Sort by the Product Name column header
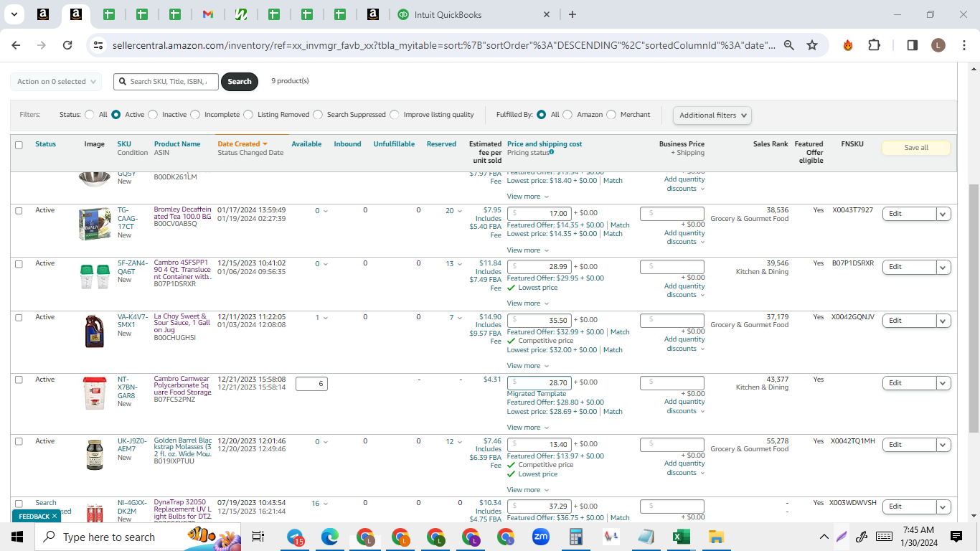This screenshot has height=551, width=980. pos(177,144)
